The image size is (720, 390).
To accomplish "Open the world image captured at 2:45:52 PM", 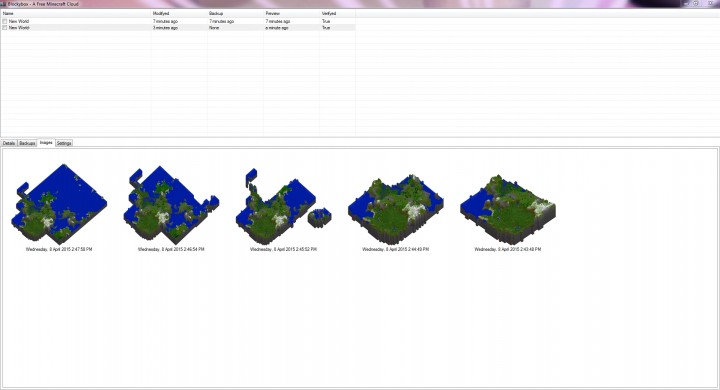I will coord(283,206).
